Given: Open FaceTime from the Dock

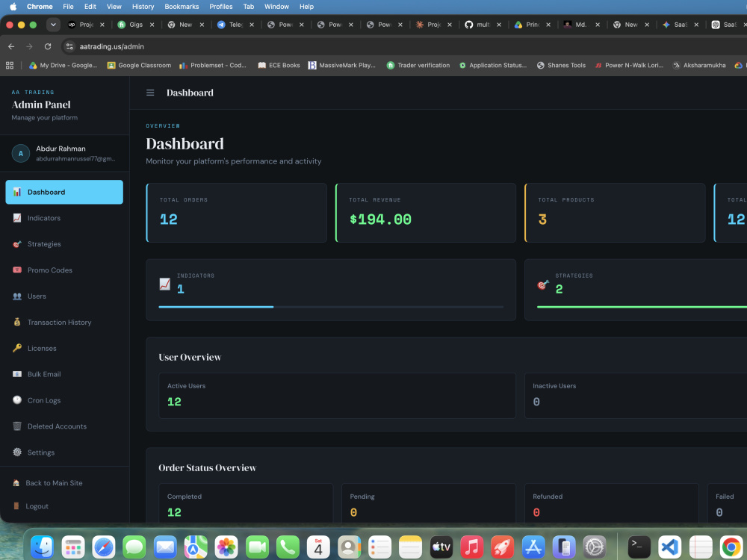Looking at the screenshot, I should click(257, 547).
